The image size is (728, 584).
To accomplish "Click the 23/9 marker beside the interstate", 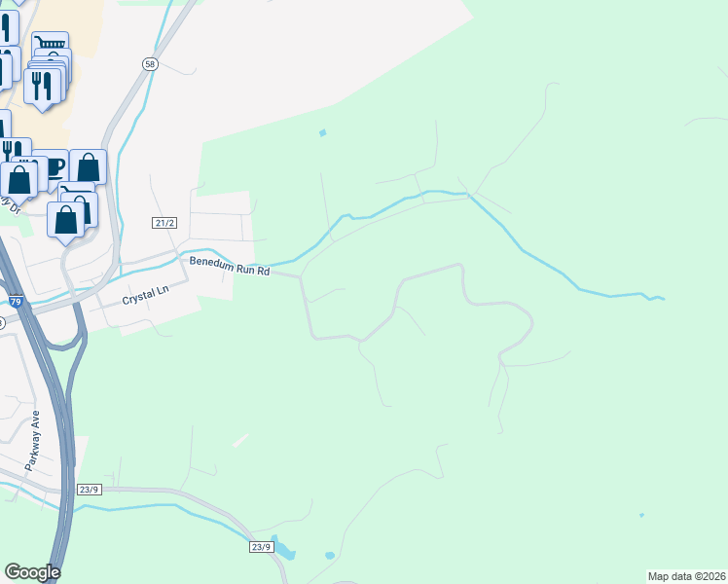I will (90, 490).
